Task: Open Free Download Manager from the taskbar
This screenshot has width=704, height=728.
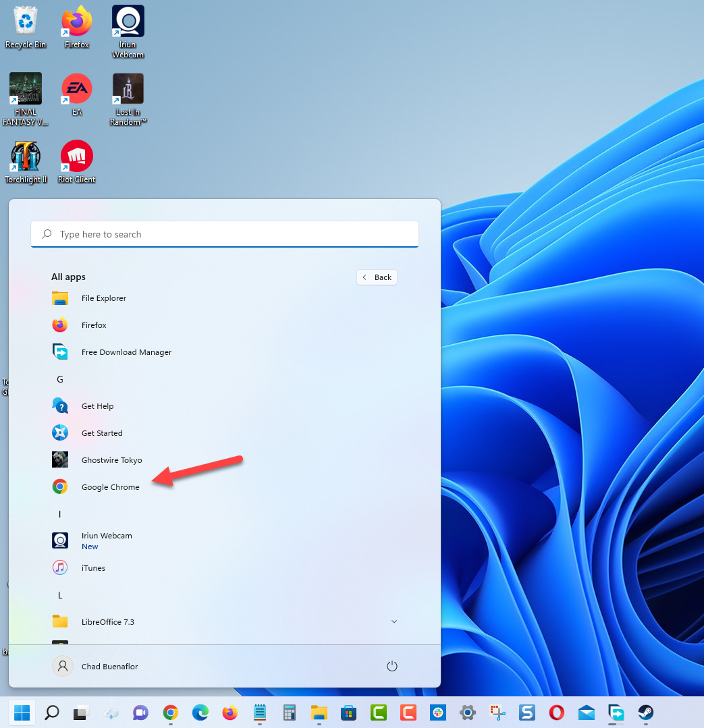Action: point(616,712)
